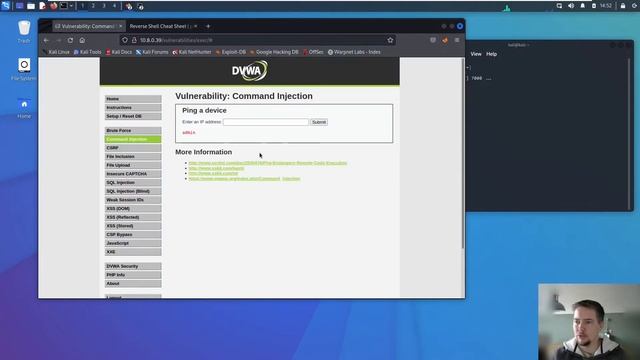640x360 pixels.
Task: Select XSS (Reflected) in sidebar
Action: [x=133, y=217]
